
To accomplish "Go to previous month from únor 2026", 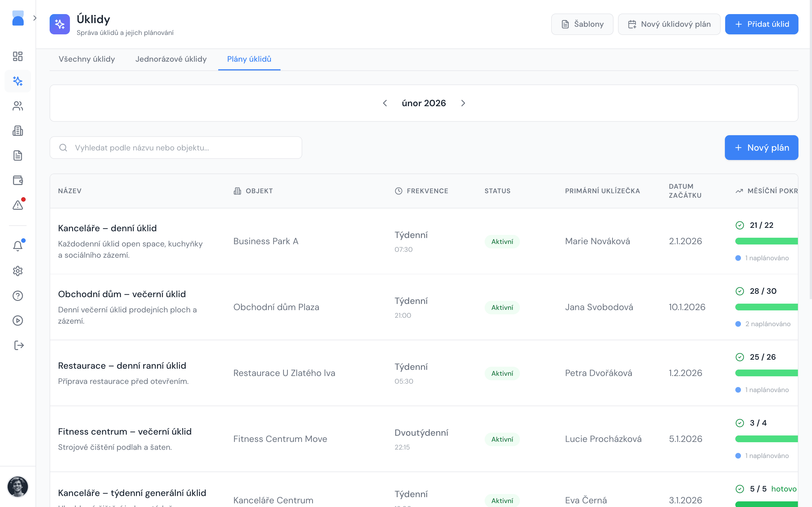I will pos(385,103).
